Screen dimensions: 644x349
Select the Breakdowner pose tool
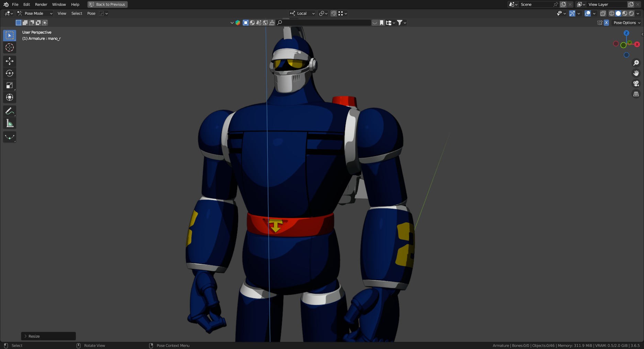(10, 137)
